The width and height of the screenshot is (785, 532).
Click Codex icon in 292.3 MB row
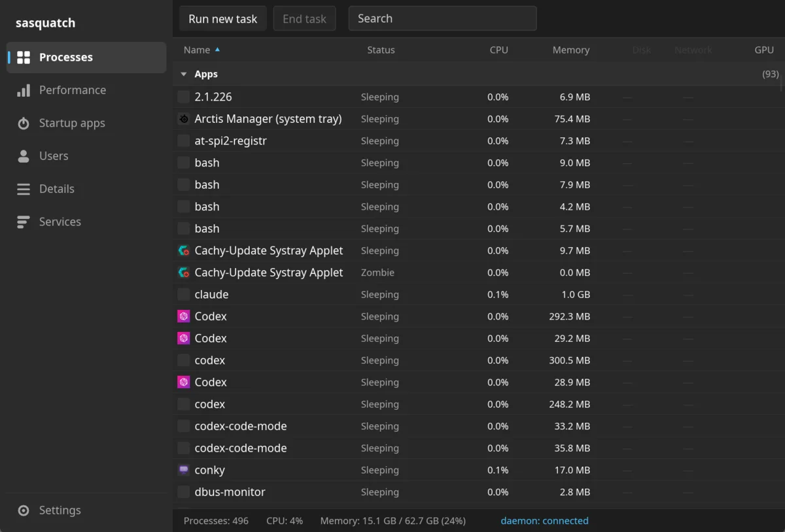pos(184,316)
